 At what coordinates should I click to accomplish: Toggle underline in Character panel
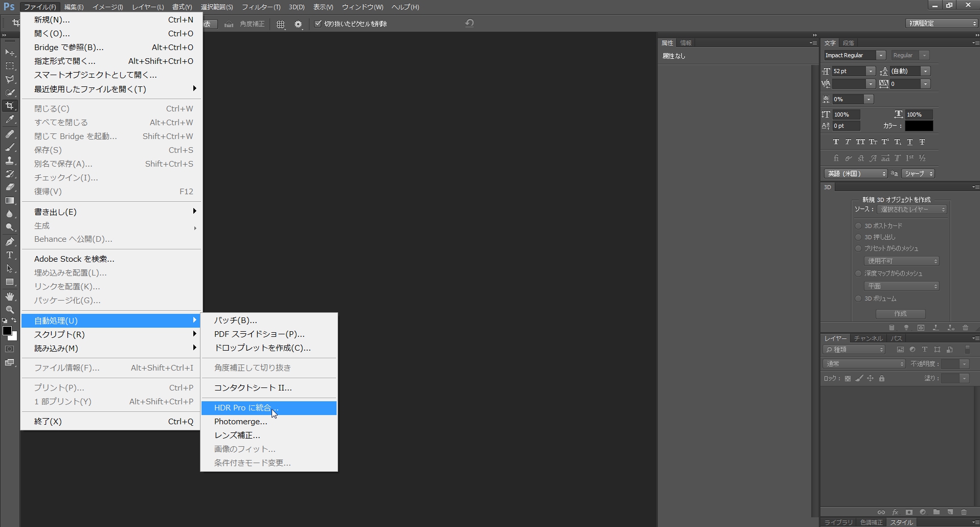tap(910, 142)
